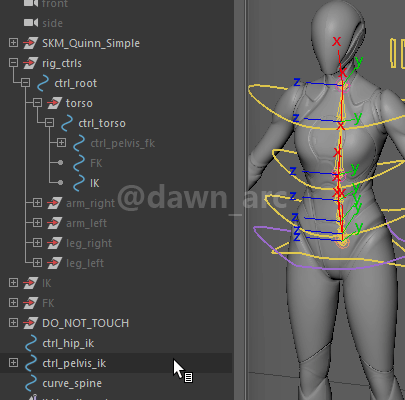Expand the arm_left group

[x=37, y=223]
